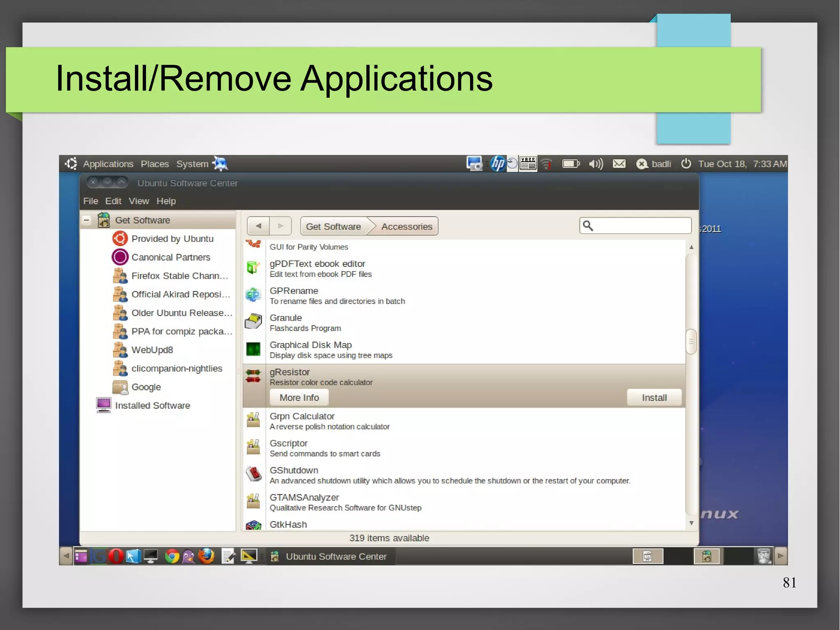840x630 pixels.
Task: Select the Gscriptor entry
Action: (464, 448)
